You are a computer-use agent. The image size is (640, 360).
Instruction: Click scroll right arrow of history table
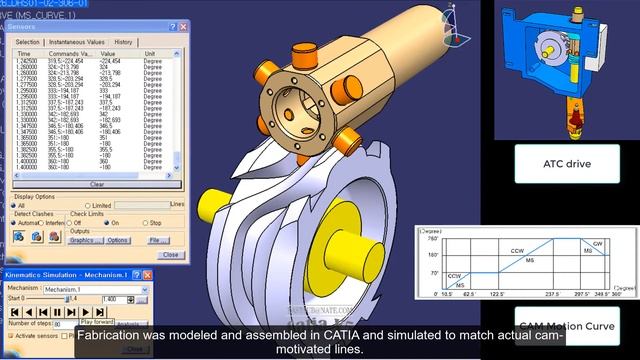(x=169, y=176)
